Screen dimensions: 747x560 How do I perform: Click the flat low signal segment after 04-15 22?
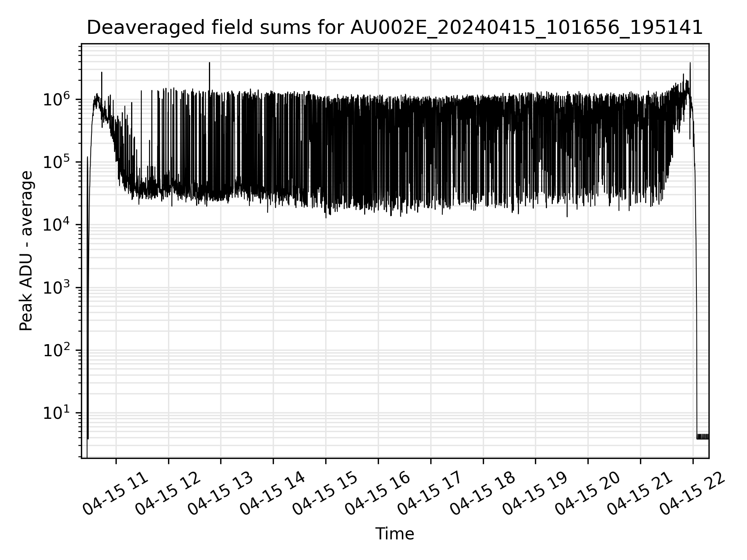[x=703, y=436]
